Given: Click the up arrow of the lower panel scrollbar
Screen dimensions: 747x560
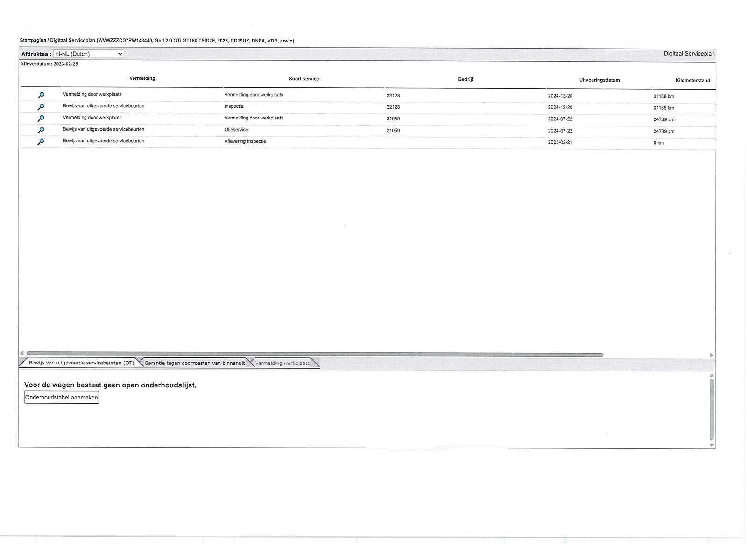Looking at the screenshot, I should click(x=712, y=375).
